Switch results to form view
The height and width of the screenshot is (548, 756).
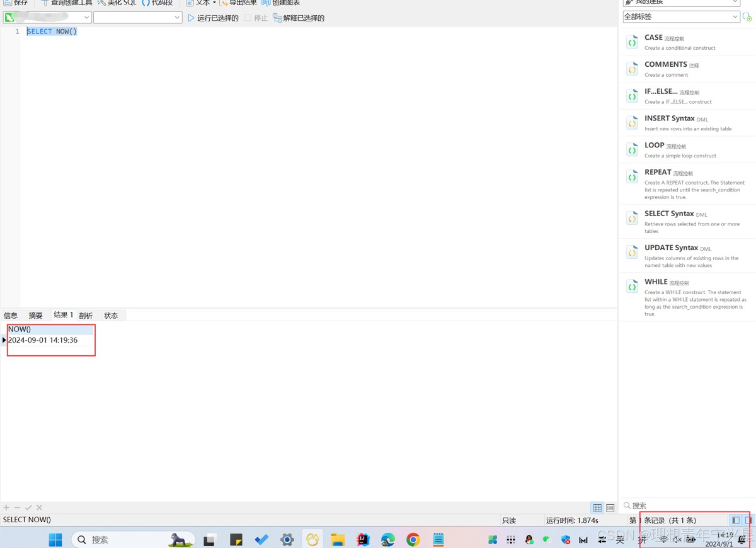coord(610,508)
